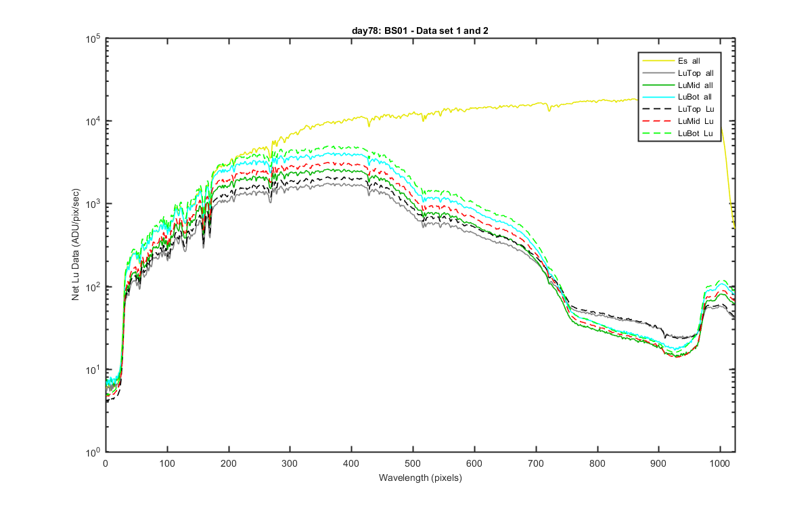Image resolution: width=812 pixels, height=508 pixels.
Task: Click the cyan LuBot all legend line sample
Action: (x=658, y=98)
